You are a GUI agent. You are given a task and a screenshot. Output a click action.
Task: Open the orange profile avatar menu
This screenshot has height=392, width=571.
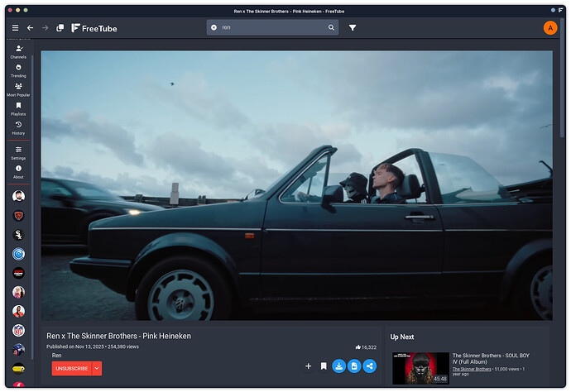pyautogui.click(x=550, y=27)
